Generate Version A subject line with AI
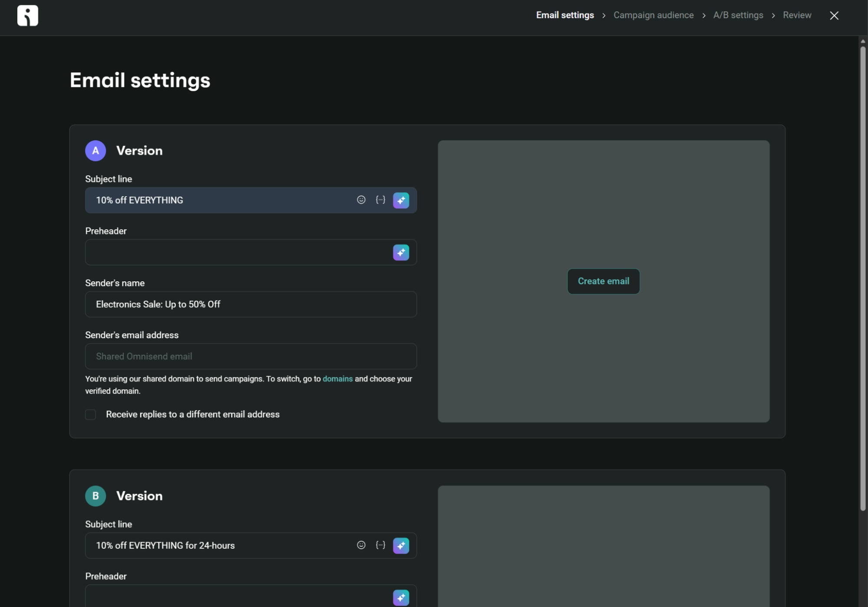 click(401, 200)
